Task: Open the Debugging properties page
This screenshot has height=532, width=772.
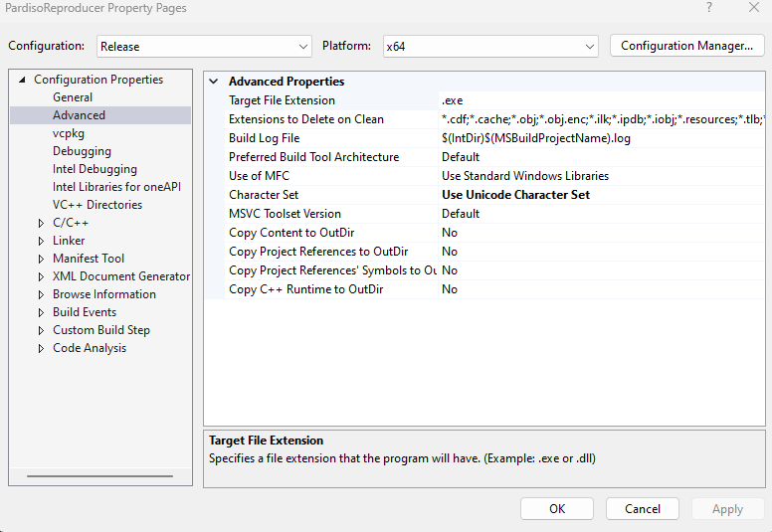Action: coord(82,151)
